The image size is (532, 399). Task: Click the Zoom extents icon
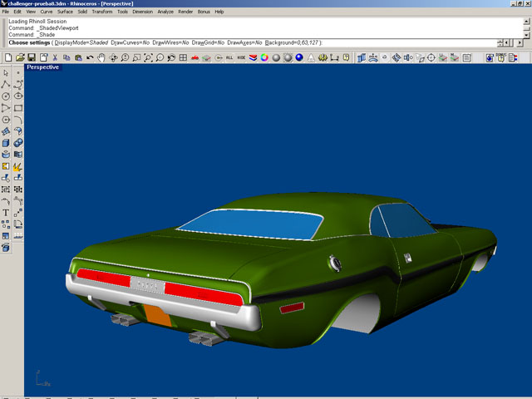tap(148, 57)
